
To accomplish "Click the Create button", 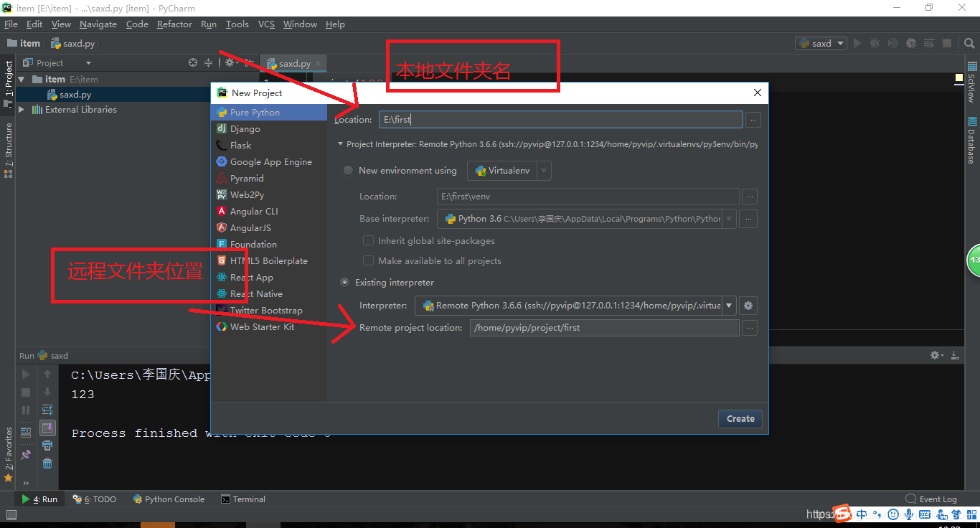I will [740, 419].
